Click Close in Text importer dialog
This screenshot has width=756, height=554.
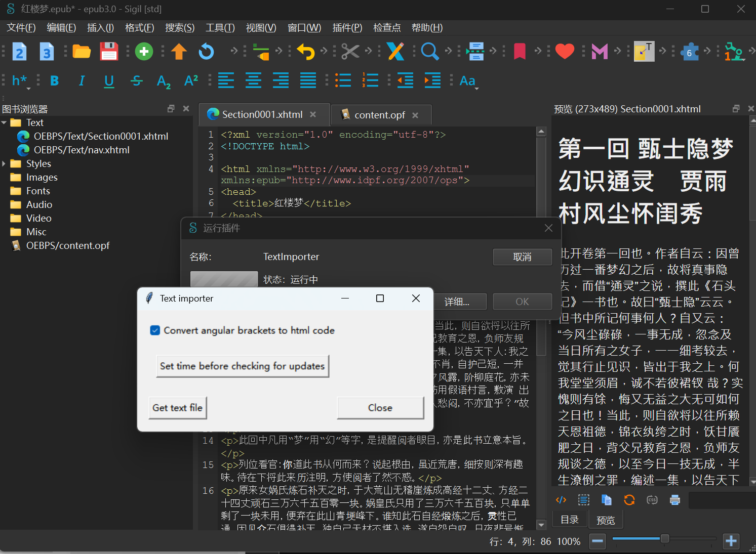[380, 408]
